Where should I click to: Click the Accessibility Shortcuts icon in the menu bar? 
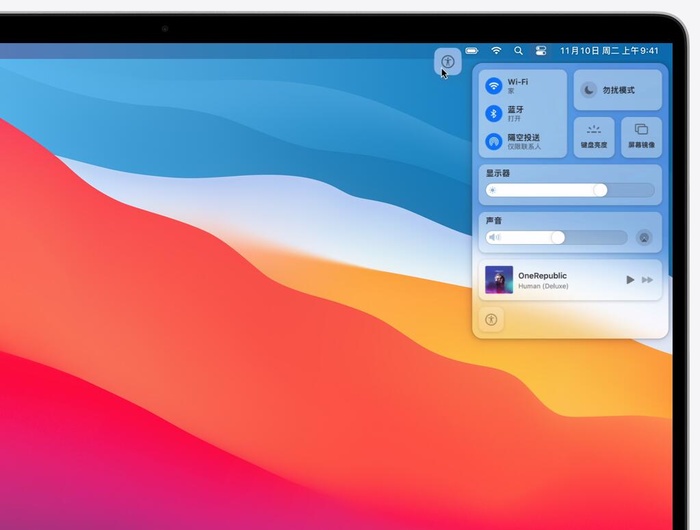[448, 62]
